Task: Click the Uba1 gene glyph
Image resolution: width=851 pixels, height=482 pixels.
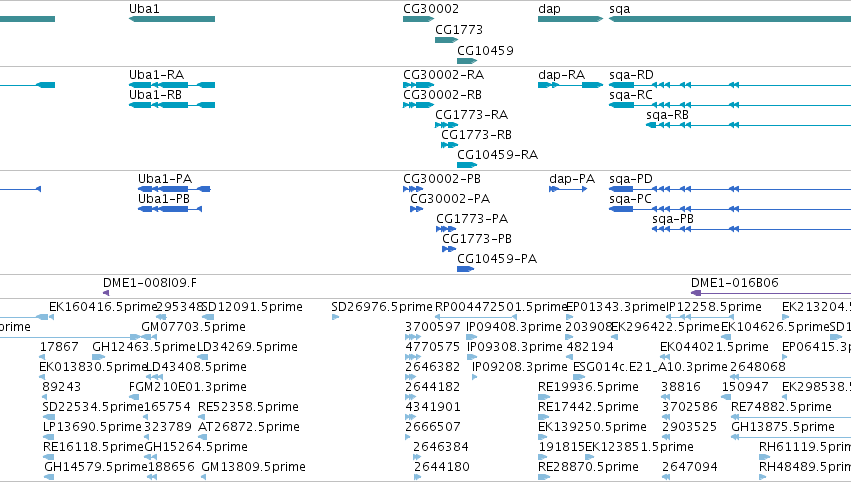Action: pyautogui.click(x=172, y=19)
